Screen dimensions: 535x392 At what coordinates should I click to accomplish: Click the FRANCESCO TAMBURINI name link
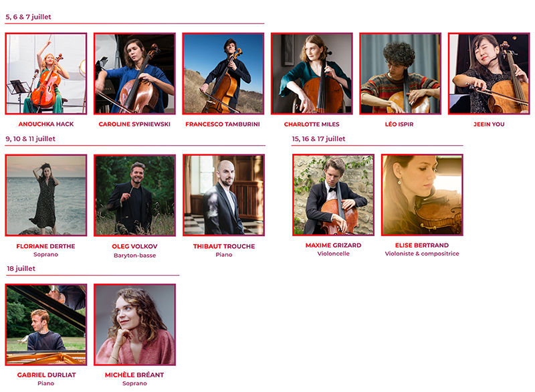click(x=223, y=124)
